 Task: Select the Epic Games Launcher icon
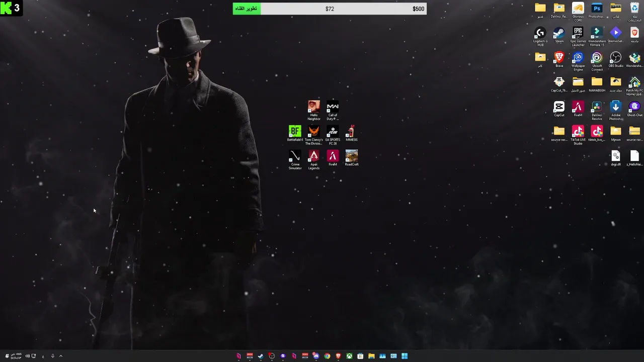click(x=578, y=37)
